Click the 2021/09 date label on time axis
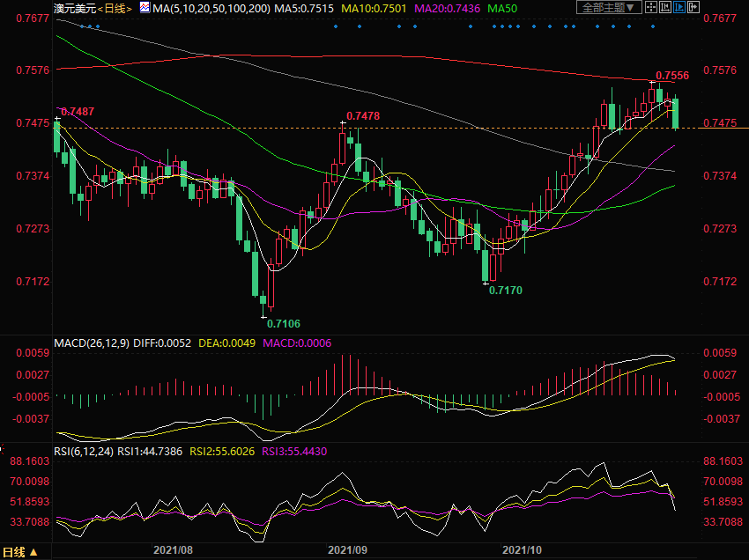Viewport: 749px width, 560px height. 347,549
